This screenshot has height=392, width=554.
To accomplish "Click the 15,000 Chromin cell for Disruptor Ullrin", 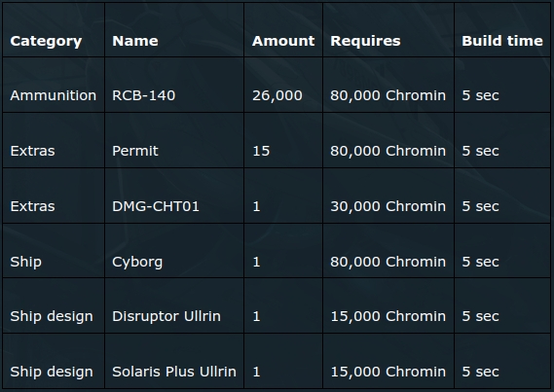I will coord(388,316).
